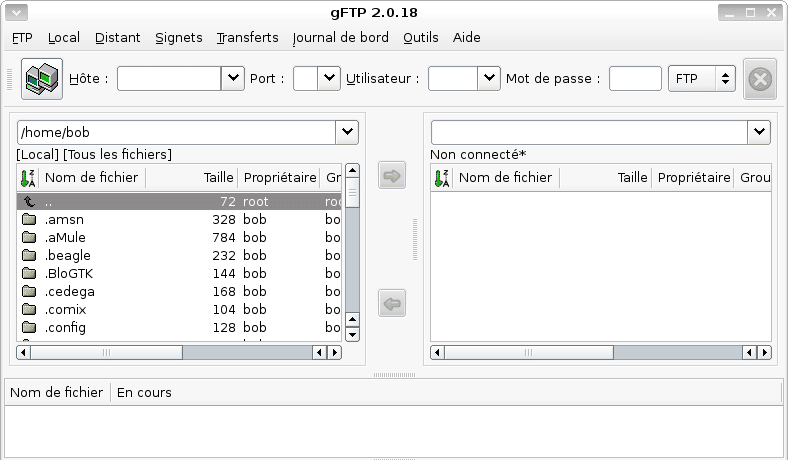Expand the Utilisateur dropdown arrow
The image size is (788, 460).
[488, 78]
